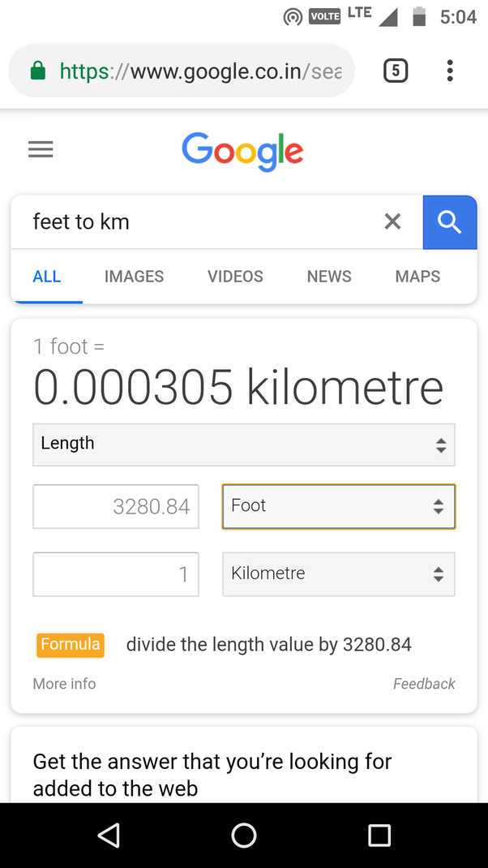The image size is (488, 868).
Task: Switch to the Videos tab
Action: [x=235, y=277]
